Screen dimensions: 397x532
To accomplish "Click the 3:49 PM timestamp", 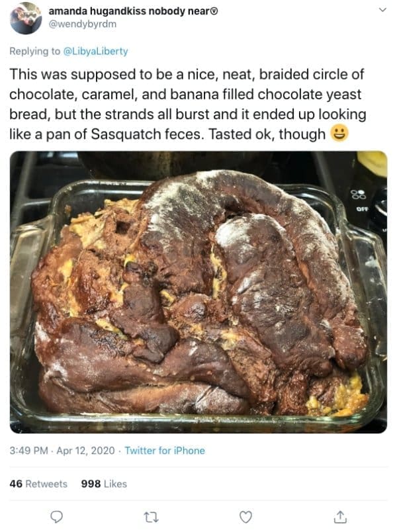I will point(28,451).
